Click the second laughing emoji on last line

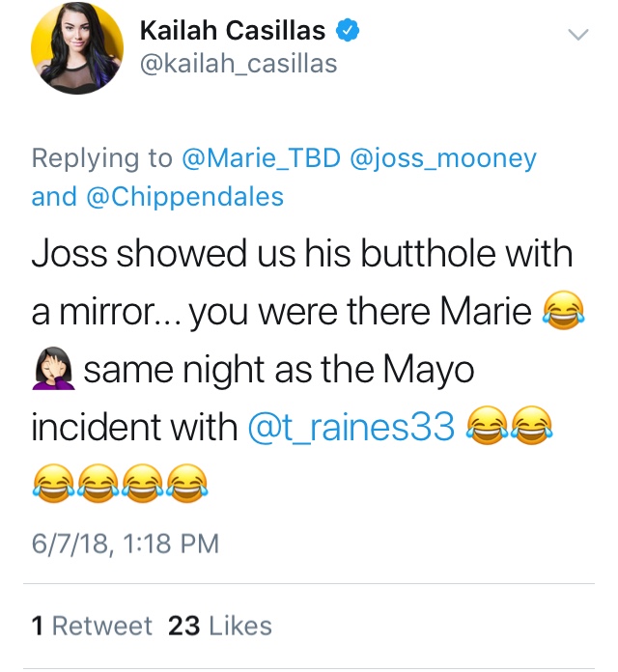click(98, 483)
